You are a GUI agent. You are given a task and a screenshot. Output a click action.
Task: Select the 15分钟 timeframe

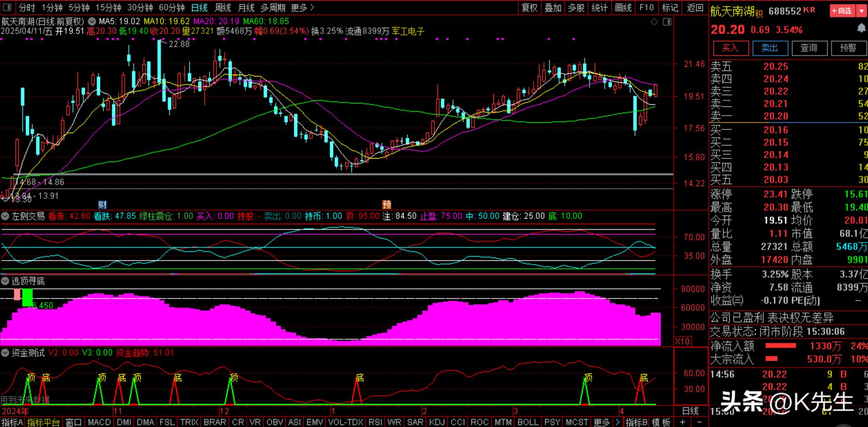tap(108, 8)
